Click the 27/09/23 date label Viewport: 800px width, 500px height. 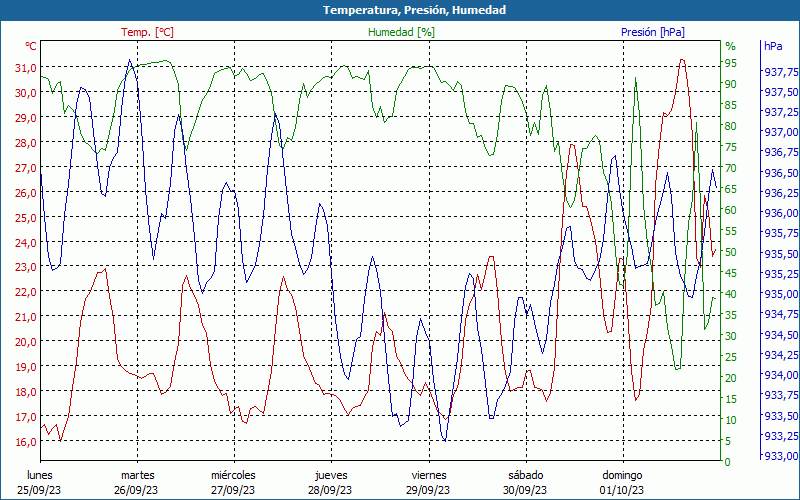point(233,490)
